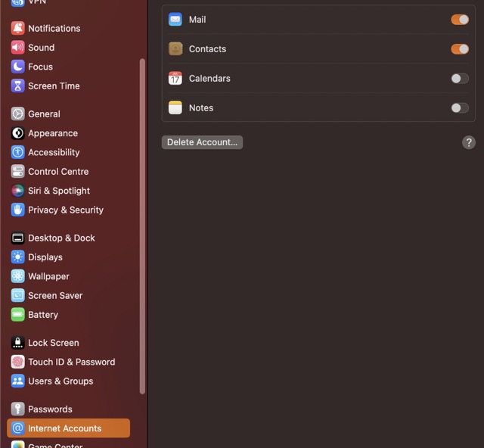Open General settings label
Screen dimensions: 484x448
click(44, 114)
